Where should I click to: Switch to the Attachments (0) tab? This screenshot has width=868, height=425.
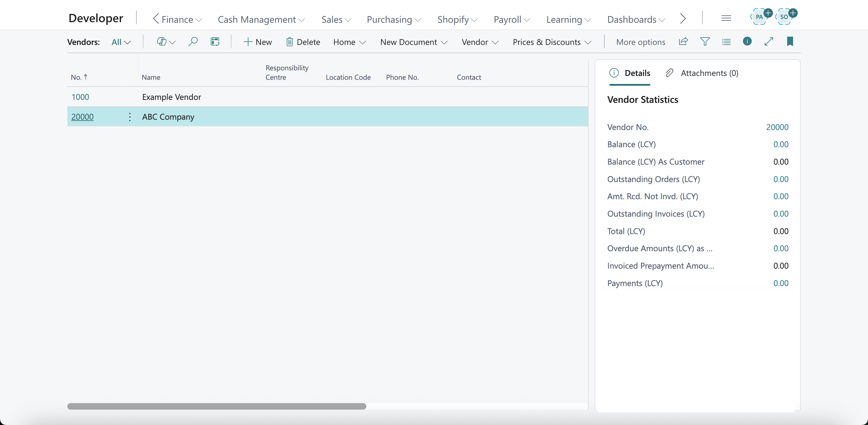pos(702,73)
